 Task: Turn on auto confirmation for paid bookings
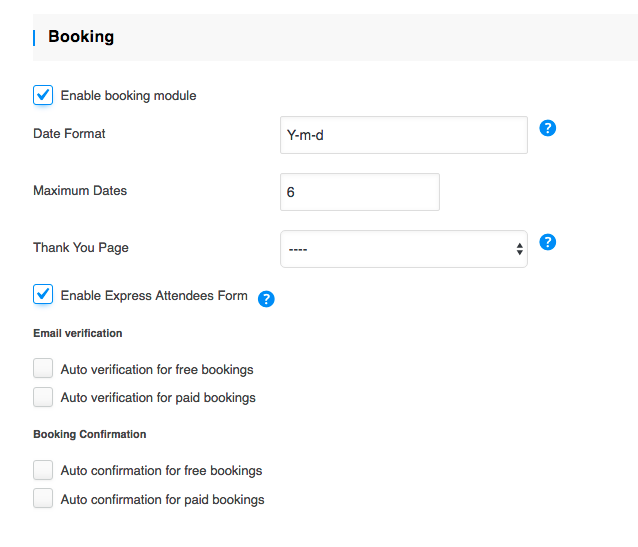[43, 499]
